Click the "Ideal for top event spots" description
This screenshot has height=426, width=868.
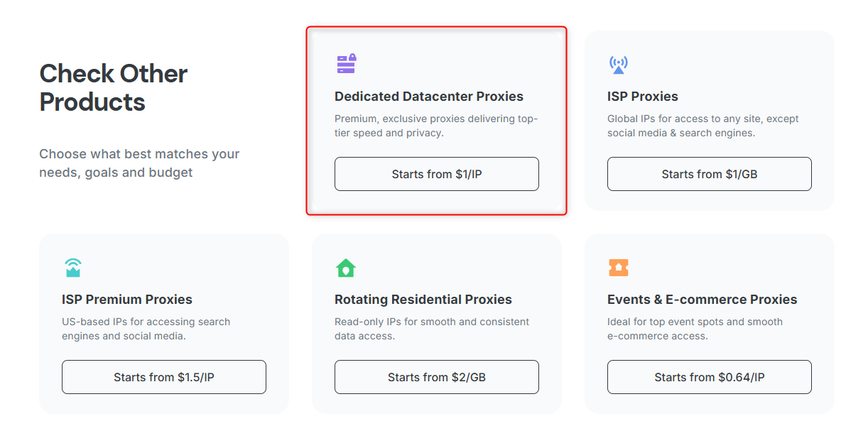(695, 329)
